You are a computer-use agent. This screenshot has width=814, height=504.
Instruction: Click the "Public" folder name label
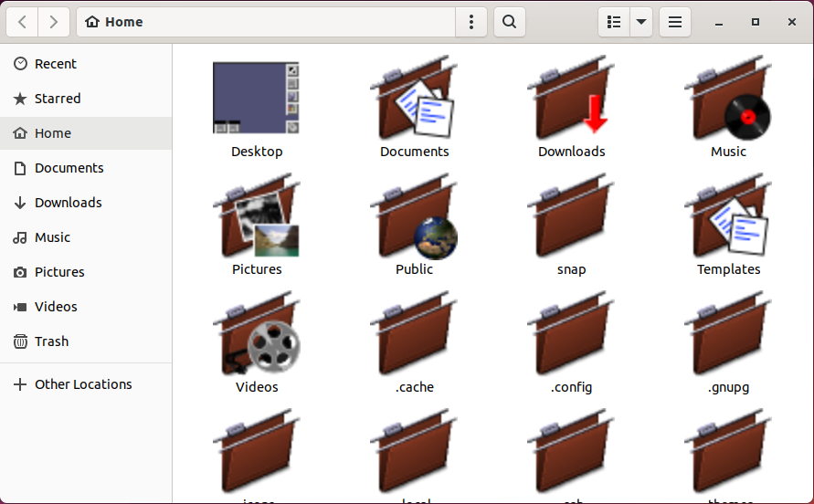point(414,269)
